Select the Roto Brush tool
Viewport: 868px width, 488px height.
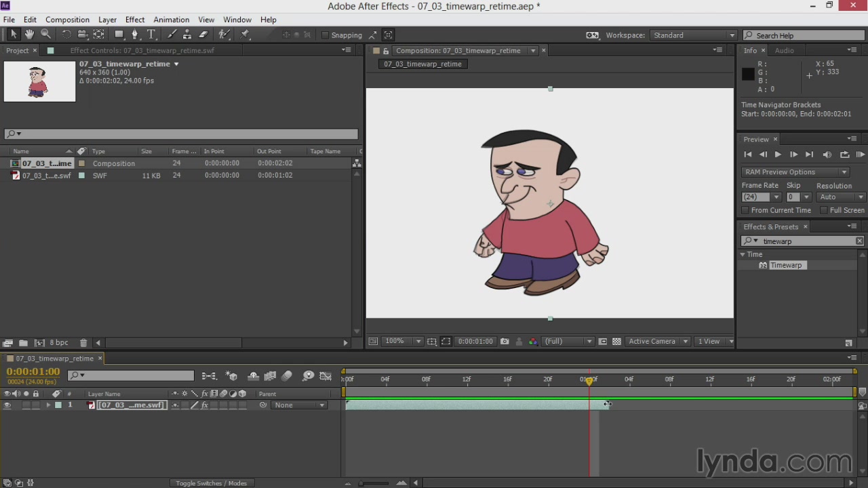click(224, 35)
